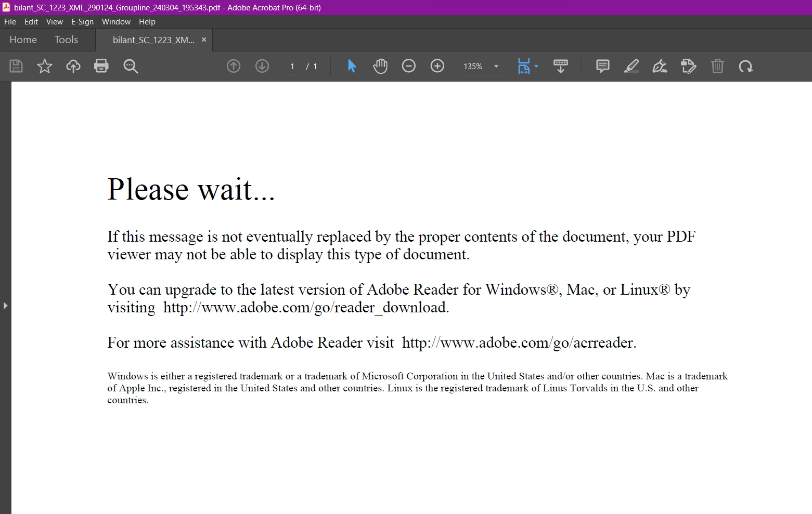This screenshot has height=514, width=812.
Task: Switch to the Home tab
Action: 23,39
